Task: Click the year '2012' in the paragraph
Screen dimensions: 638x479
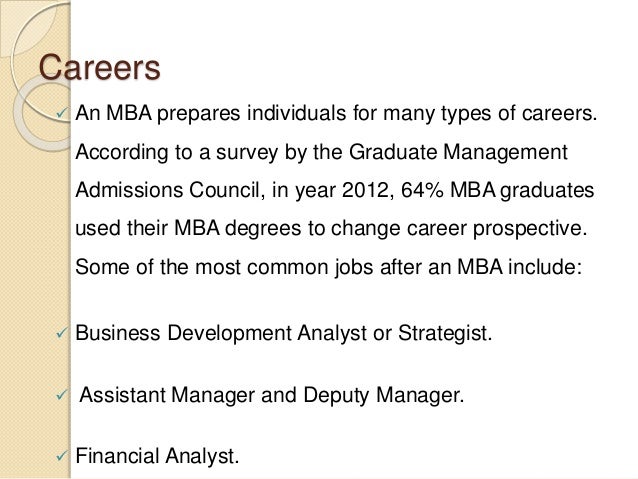Action: pos(365,190)
